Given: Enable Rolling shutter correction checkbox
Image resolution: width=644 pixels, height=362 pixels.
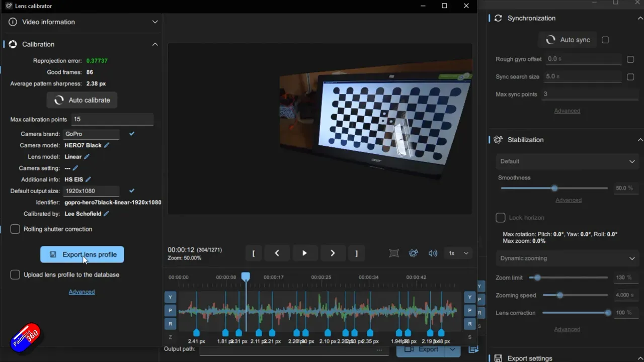Looking at the screenshot, I should pos(16,229).
